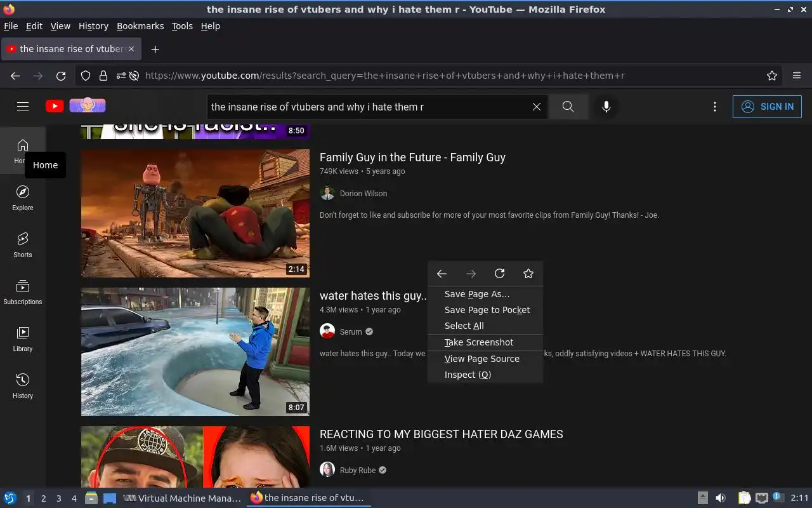812x508 pixels.
Task: Choose Inspect (Q) in context menu
Action: click(485, 375)
